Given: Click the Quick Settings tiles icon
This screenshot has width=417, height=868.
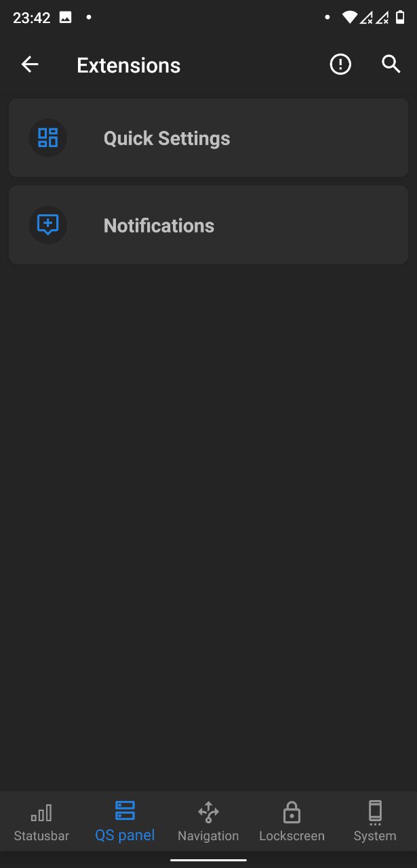Looking at the screenshot, I should 48,138.
